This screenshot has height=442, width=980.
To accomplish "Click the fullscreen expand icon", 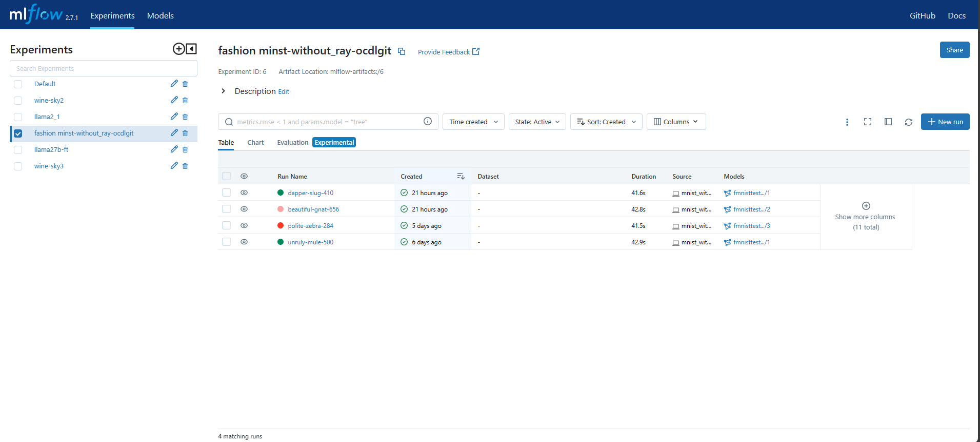I will click(x=867, y=122).
